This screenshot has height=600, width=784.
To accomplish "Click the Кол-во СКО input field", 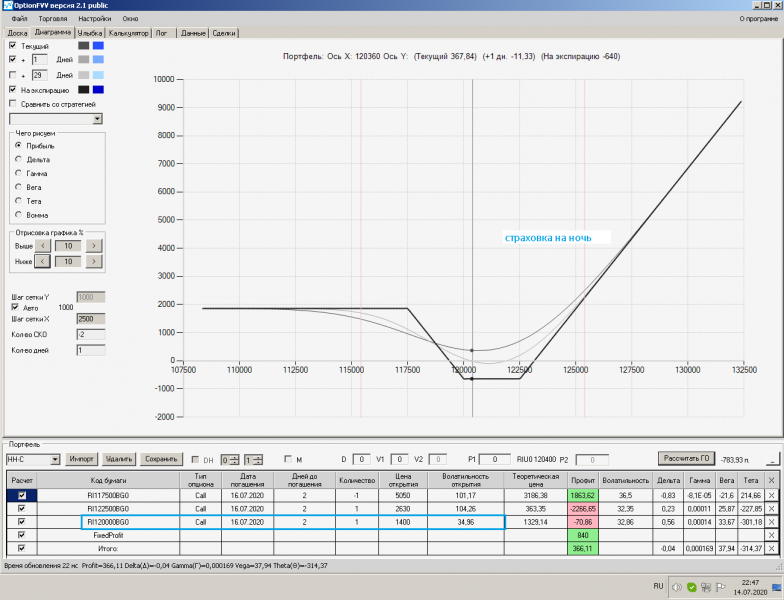I will (x=90, y=334).
